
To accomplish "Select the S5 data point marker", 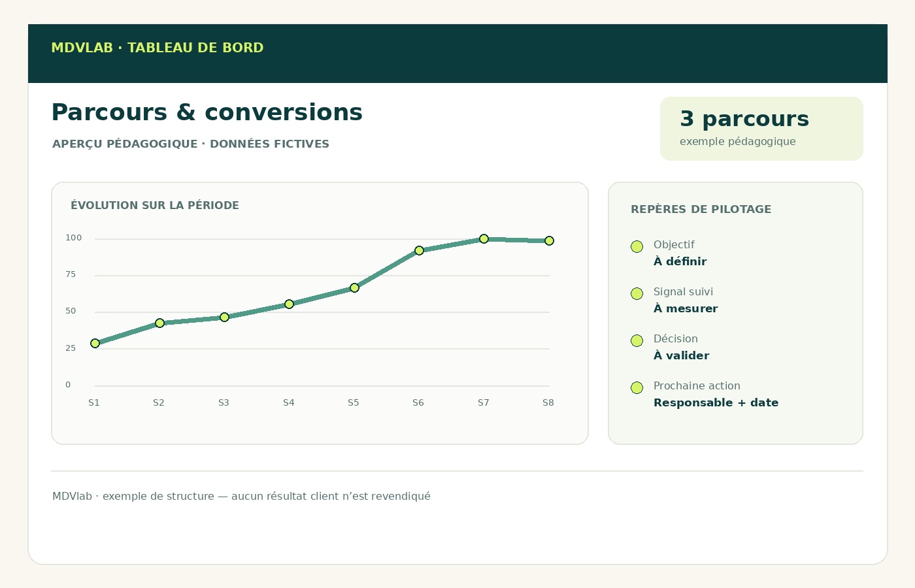I will tap(354, 288).
